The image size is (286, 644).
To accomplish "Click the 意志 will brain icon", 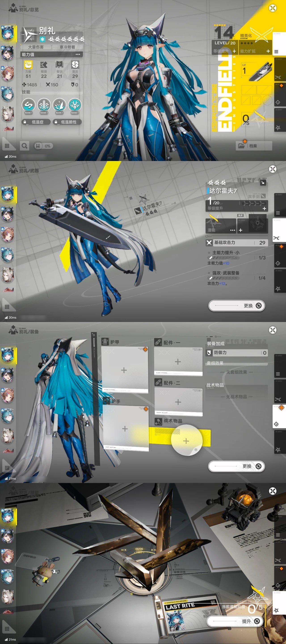I will (x=75, y=64).
